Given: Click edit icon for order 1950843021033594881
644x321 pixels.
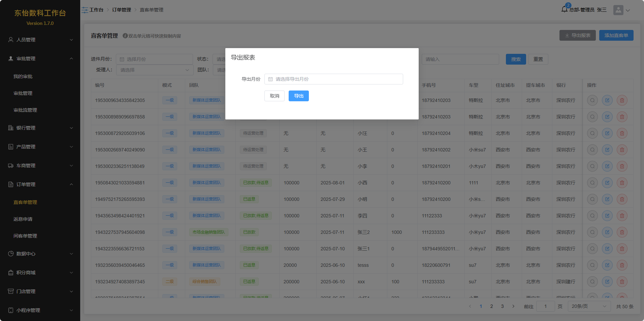Looking at the screenshot, I should pyautogui.click(x=607, y=183).
